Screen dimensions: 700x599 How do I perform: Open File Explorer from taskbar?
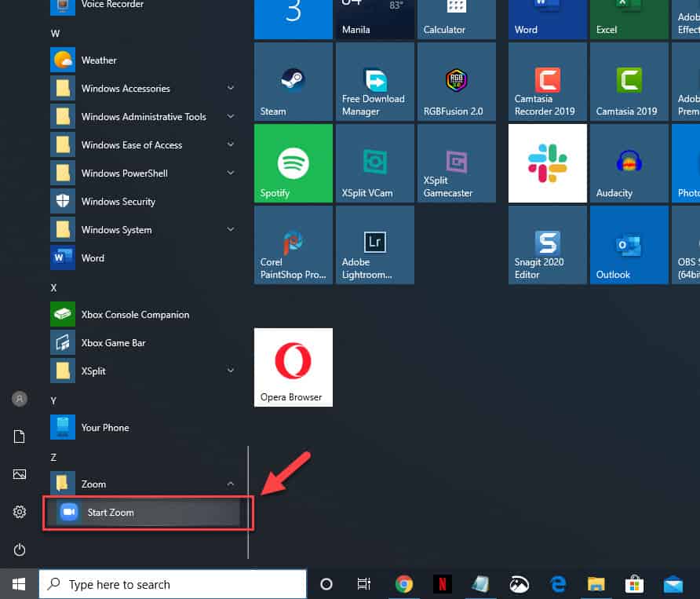pos(596,584)
